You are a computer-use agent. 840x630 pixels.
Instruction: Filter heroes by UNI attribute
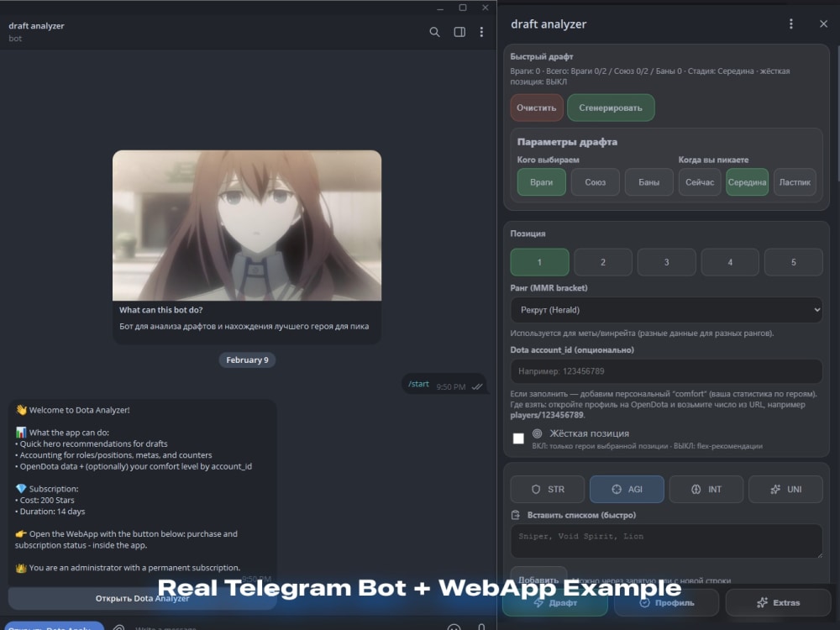(x=785, y=489)
